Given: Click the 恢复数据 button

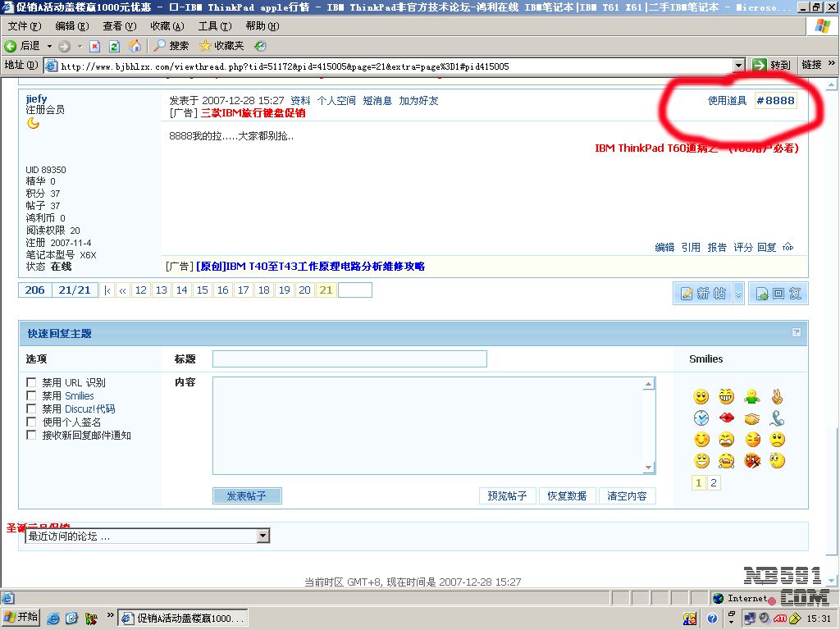Looking at the screenshot, I should coord(567,495).
